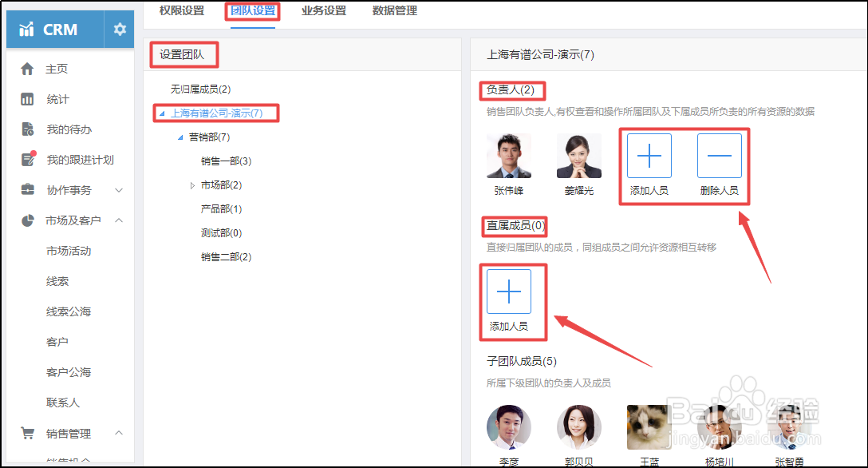Switch to the 数据管理 tab
This screenshot has height=468, width=868.
(x=395, y=10)
